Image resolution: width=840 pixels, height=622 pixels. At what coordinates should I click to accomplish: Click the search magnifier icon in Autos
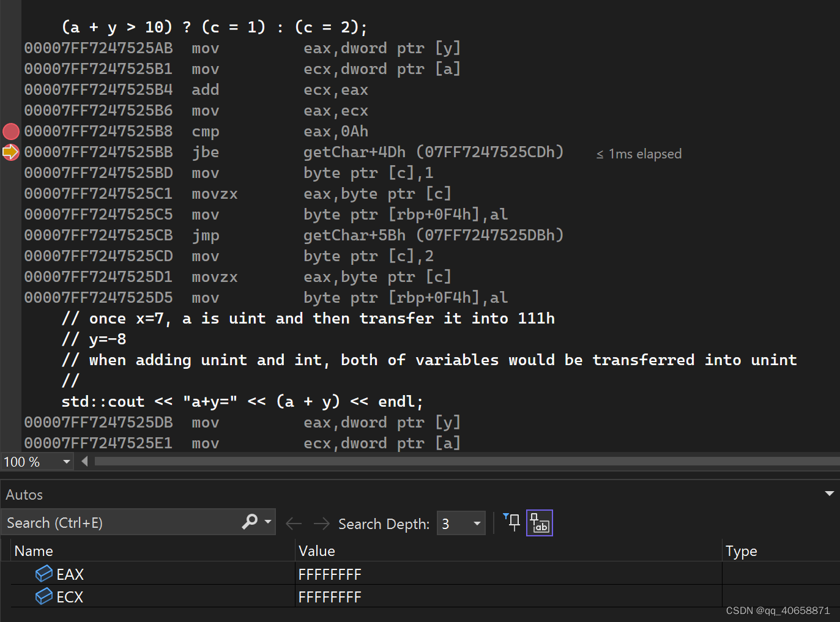250,522
